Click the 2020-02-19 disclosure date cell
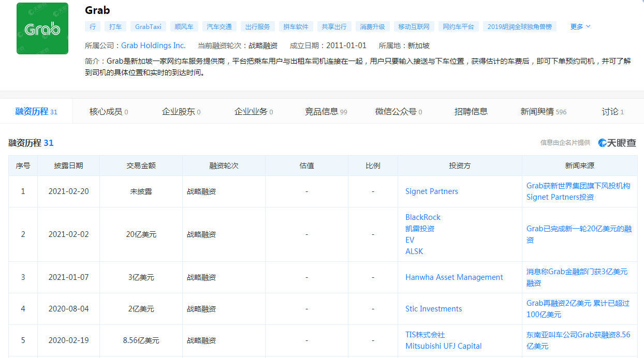 point(69,340)
